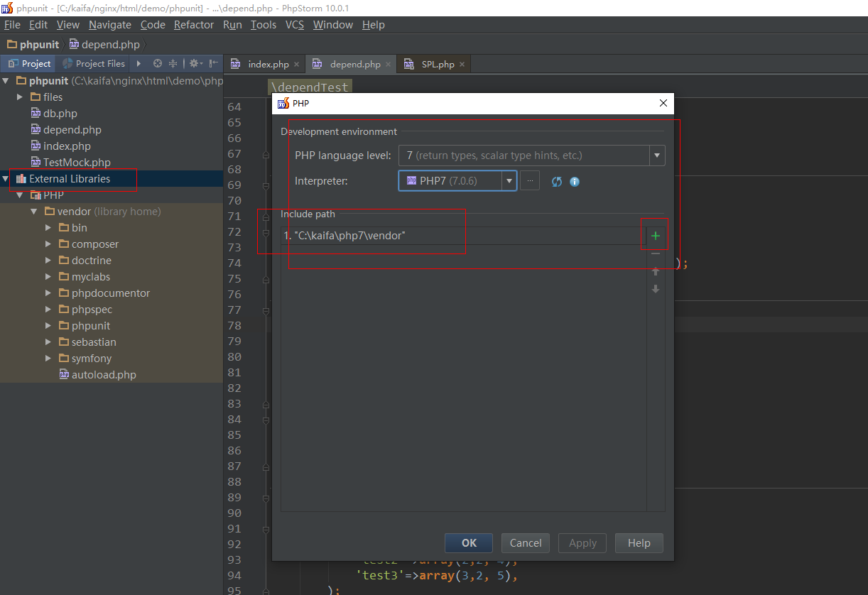Open the VCS menu
Image resolution: width=868 pixels, height=595 pixels.
tap(295, 25)
